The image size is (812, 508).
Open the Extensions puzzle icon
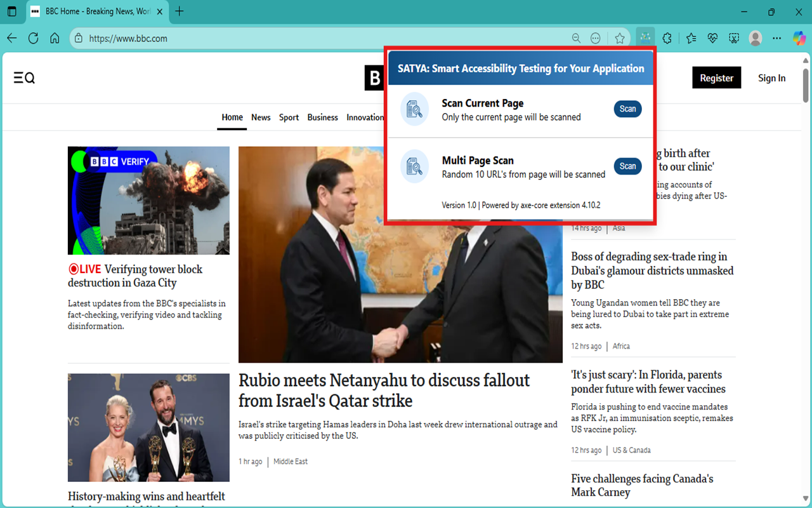[667, 38]
